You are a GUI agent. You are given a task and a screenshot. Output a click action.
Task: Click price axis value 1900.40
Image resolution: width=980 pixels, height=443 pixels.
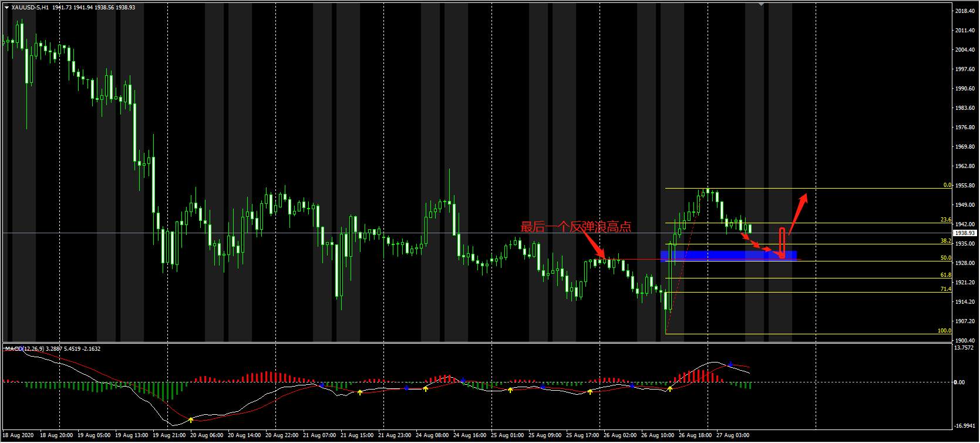pos(965,341)
